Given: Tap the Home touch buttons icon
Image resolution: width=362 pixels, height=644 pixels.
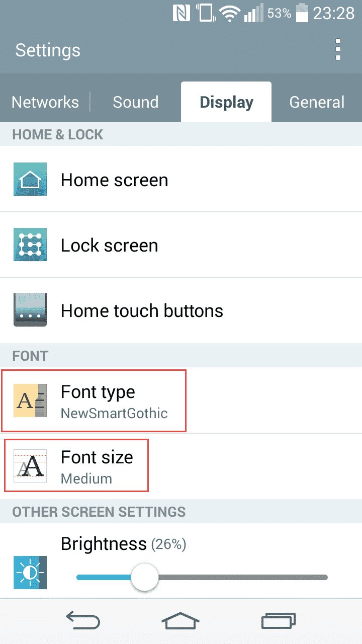Looking at the screenshot, I should tap(30, 310).
